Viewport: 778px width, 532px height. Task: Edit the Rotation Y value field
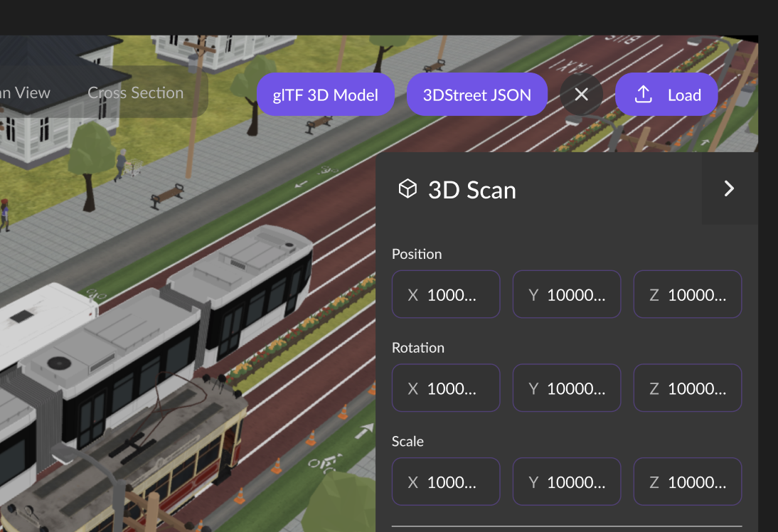click(x=566, y=388)
